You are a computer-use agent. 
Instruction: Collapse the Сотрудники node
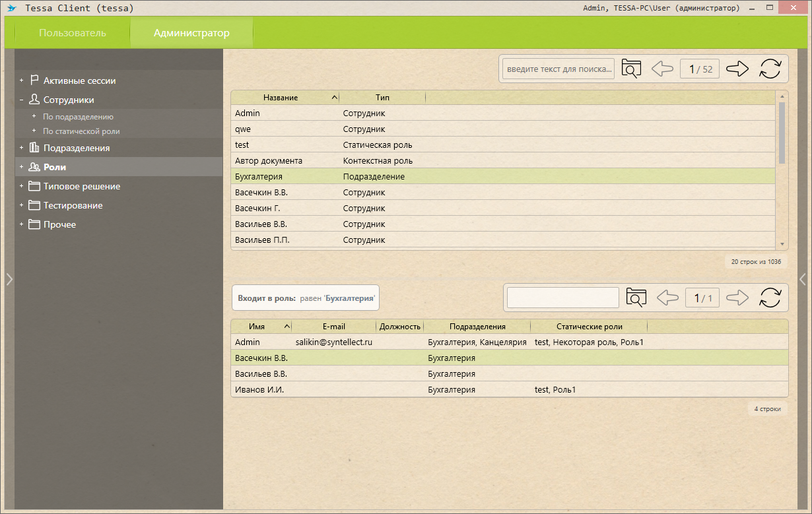[21, 100]
